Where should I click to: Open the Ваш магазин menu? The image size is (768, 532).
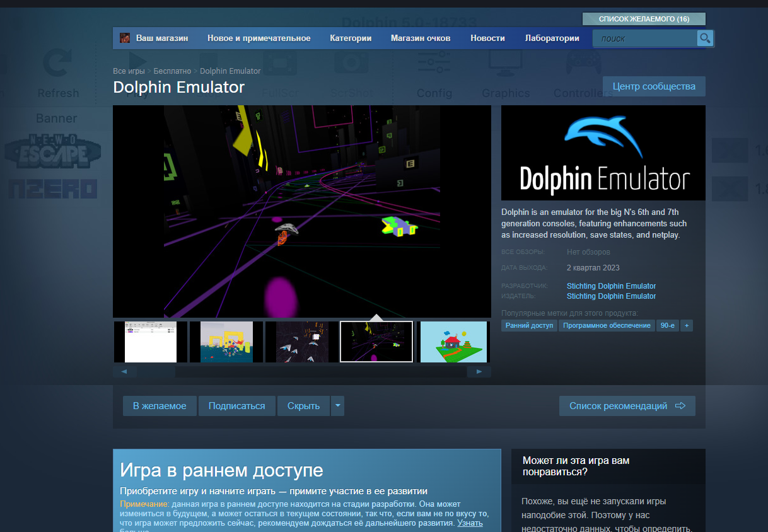pos(162,38)
